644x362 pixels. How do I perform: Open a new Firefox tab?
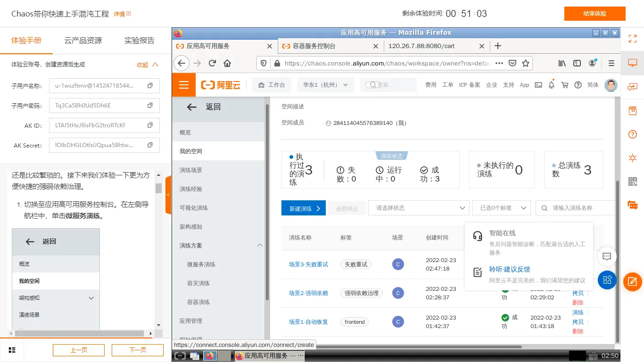[x=497, y=46]
